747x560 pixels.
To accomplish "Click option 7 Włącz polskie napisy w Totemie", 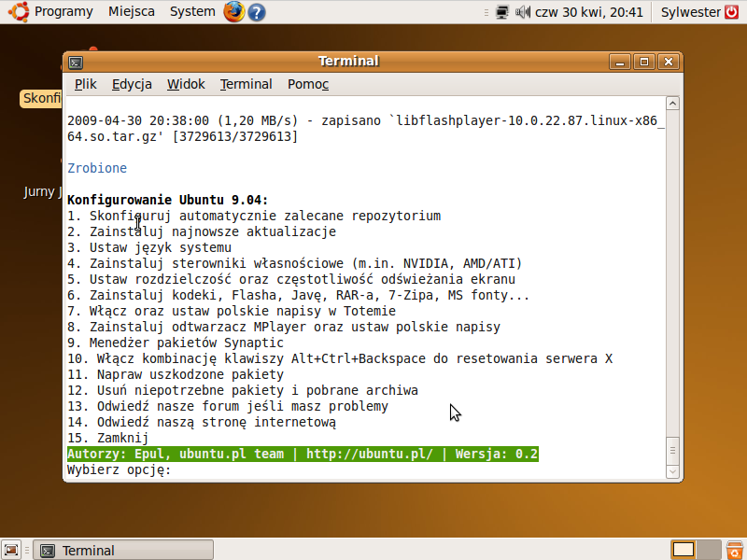I will pos(232,311).
